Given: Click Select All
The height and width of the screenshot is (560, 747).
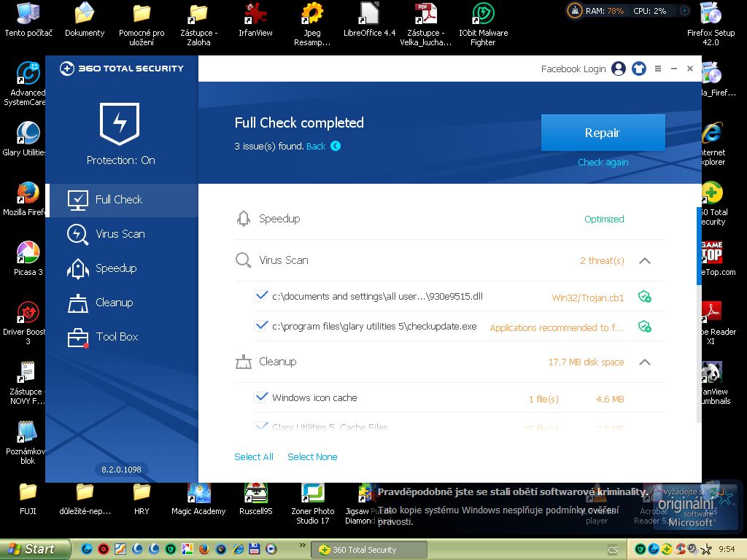Looking at the screenshot, I should [x=254, y=457].
